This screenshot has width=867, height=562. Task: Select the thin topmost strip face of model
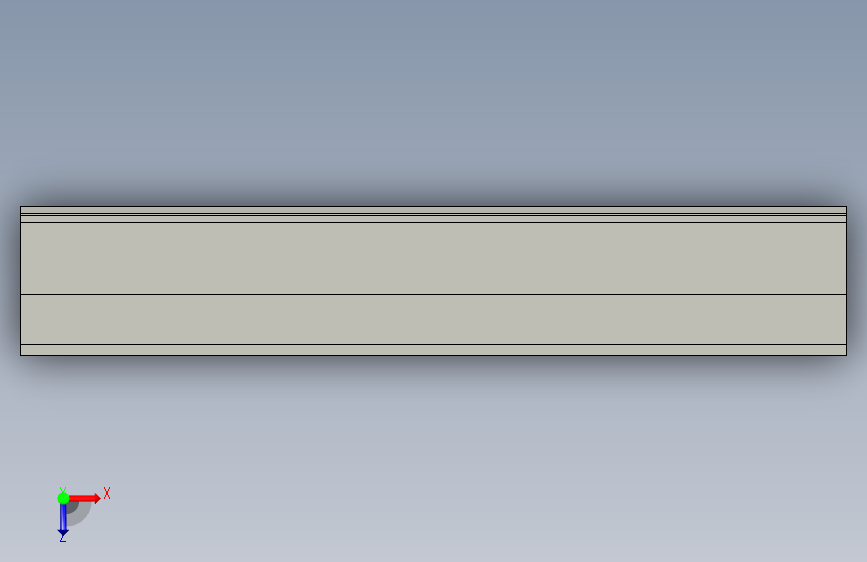coord(434,210)
